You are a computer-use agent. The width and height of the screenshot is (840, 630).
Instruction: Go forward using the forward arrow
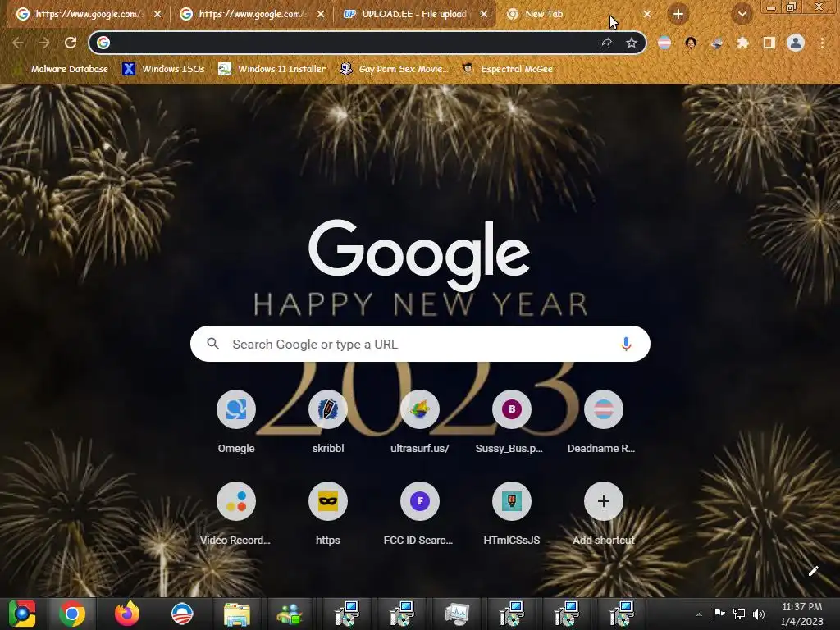[44, 43]
